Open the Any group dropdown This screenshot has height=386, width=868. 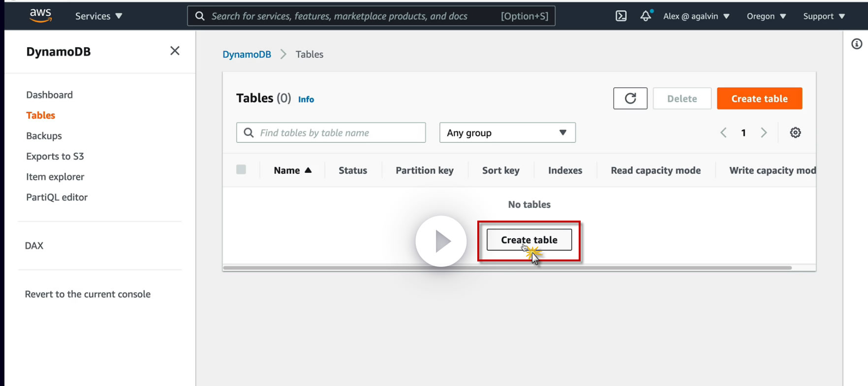[507, 132]
